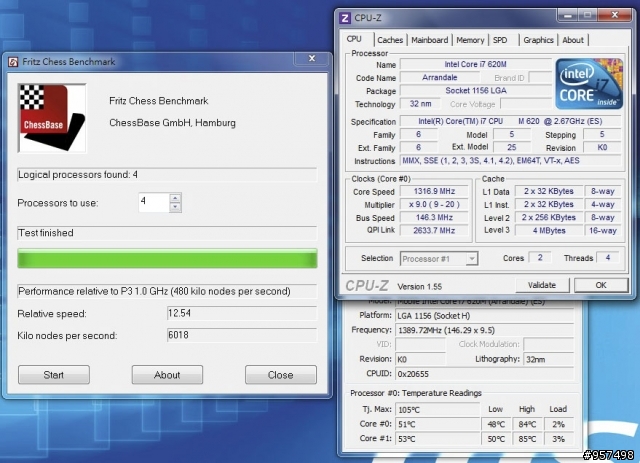Switch to the Caches tab in CPU-Z
This screenshot has height=463, width=640.
(x=390, y=40)
